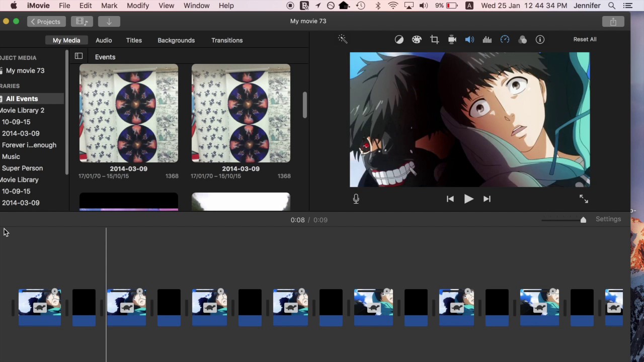Enter full-screen playback mode
Screen dimensions: 644x362
coord(584,199)
